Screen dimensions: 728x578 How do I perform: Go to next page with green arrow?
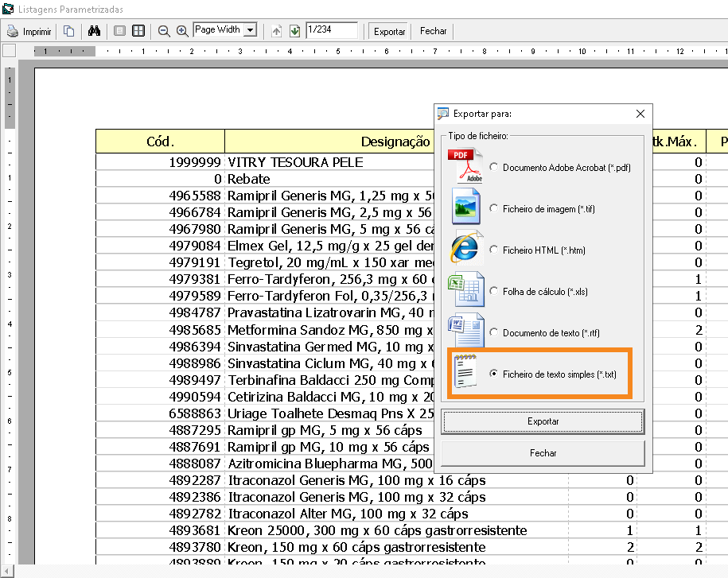tap(294, 31)
